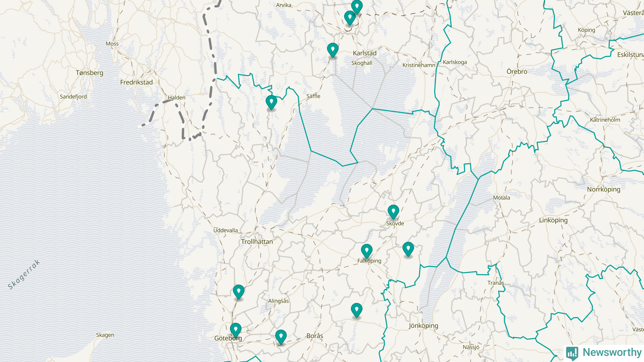Screen dimensions: 644x362
Task: Click the marker northwest of Jönköping
Action: pos(356,310)
